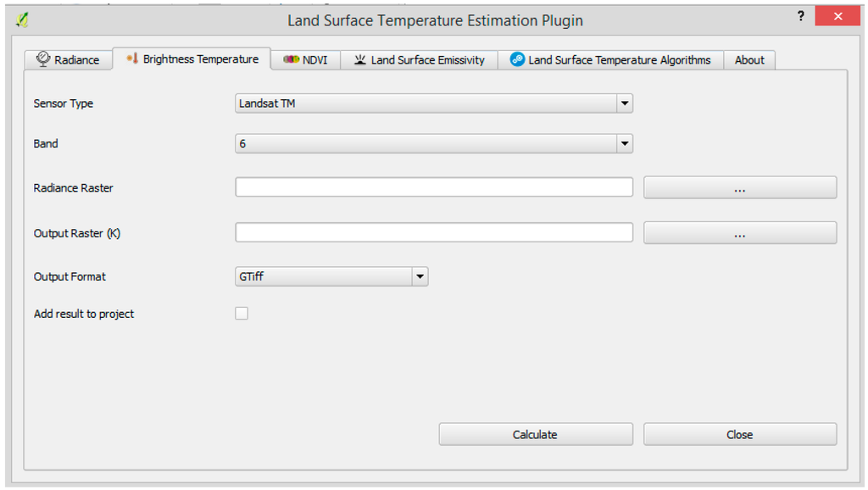Focus the Output Raster (K) input field
The image size is (868, 490).
tap(434, 232)
